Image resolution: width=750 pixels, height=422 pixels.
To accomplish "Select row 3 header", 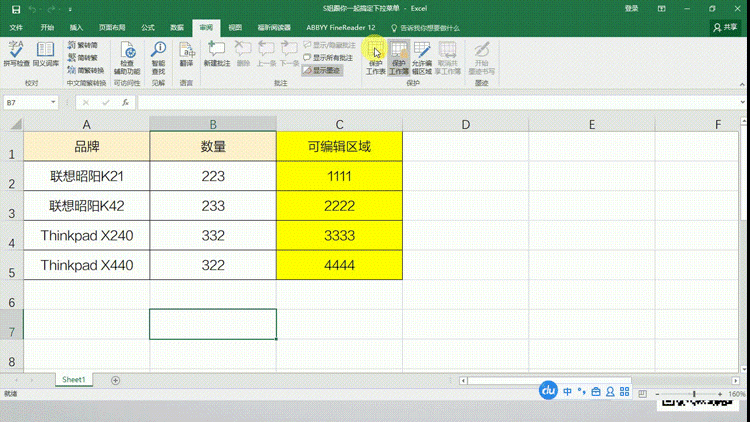I will pos(11,206).
